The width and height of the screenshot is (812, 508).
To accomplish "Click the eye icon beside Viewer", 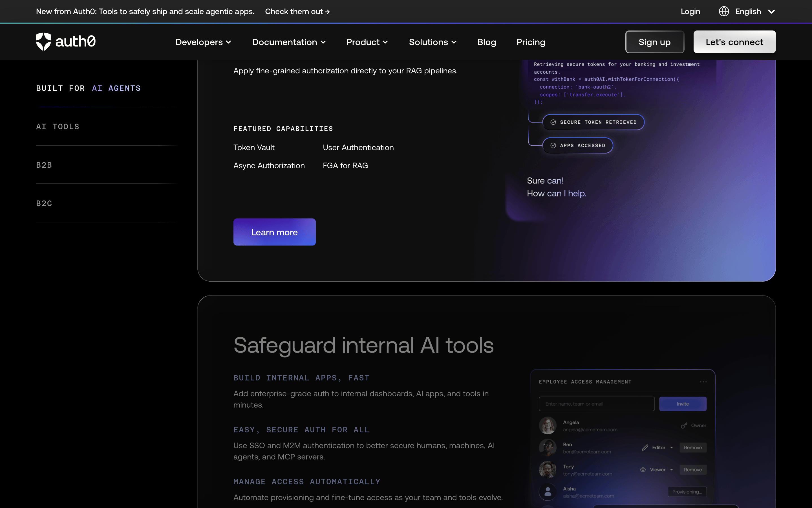I will click(643, 470).
